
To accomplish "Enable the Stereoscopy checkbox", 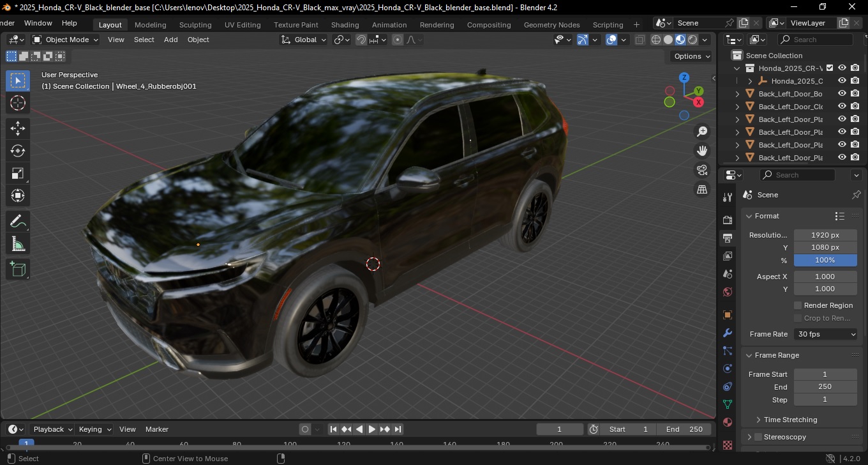I will (758, 437).
